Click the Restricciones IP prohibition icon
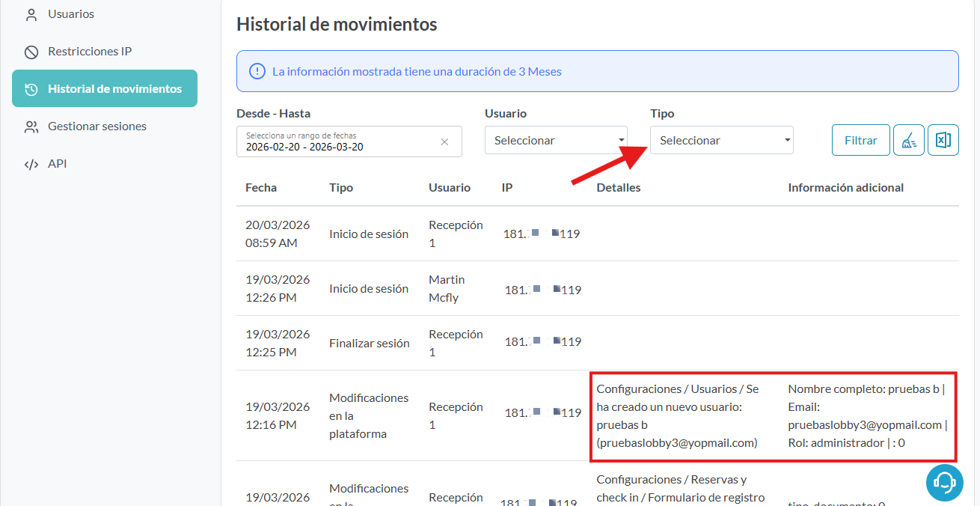The height and width of the screenshot is (506, 980). [x=31, y=52]
